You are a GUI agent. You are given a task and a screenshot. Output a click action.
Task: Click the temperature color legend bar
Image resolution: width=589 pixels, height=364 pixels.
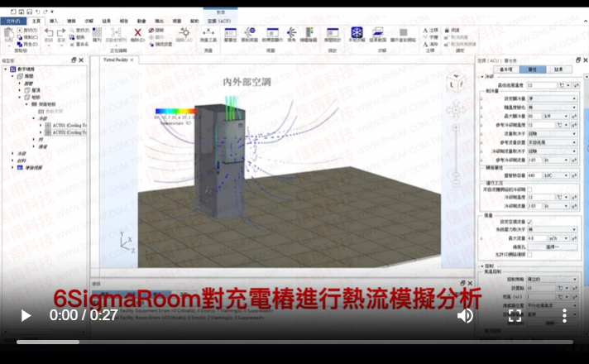176,111
